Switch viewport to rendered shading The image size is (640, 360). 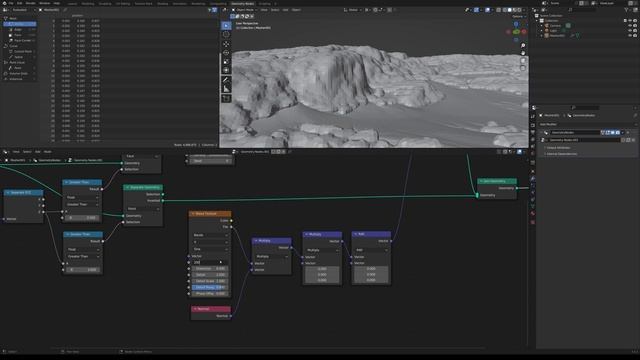click(x=519, y=10)
